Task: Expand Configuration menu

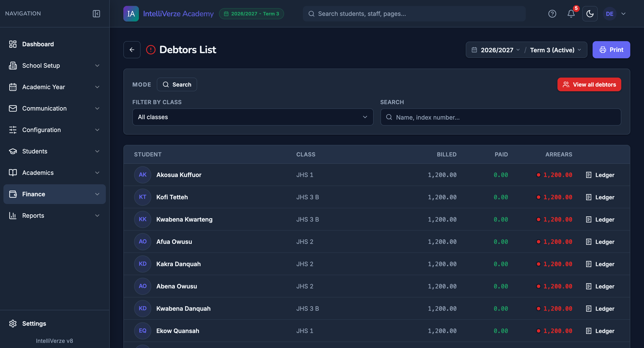Action: (54, 130)
